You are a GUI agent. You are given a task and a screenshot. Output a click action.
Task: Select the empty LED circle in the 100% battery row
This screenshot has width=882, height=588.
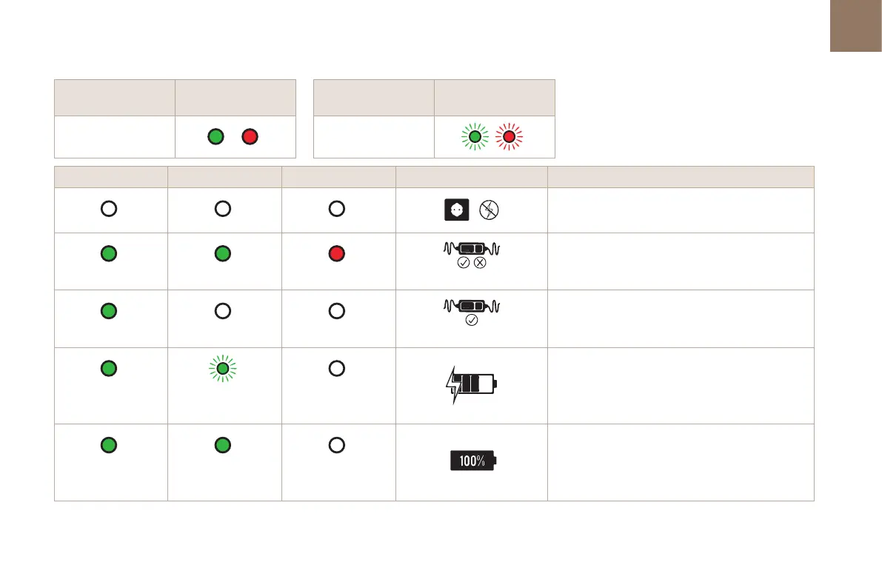(x=336, y=445)
